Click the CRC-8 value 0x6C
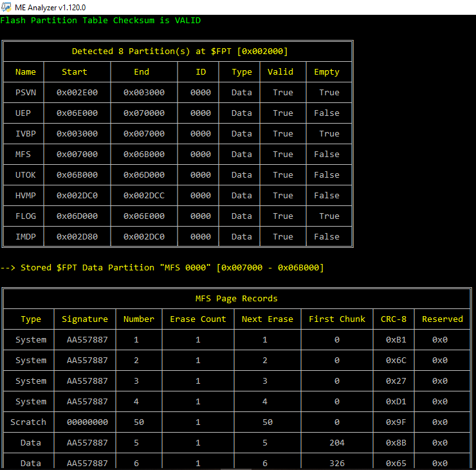This screenshot has width=476, height=470. 396,361
